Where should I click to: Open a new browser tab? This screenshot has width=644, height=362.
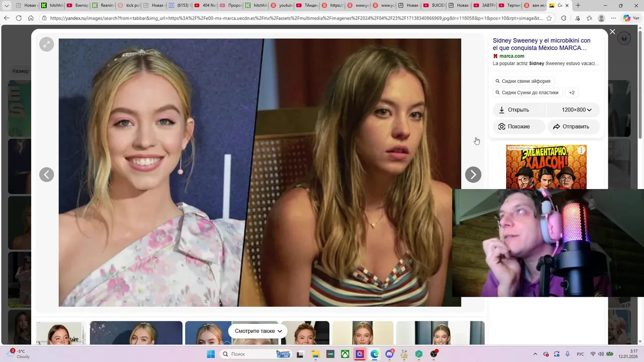578,6
